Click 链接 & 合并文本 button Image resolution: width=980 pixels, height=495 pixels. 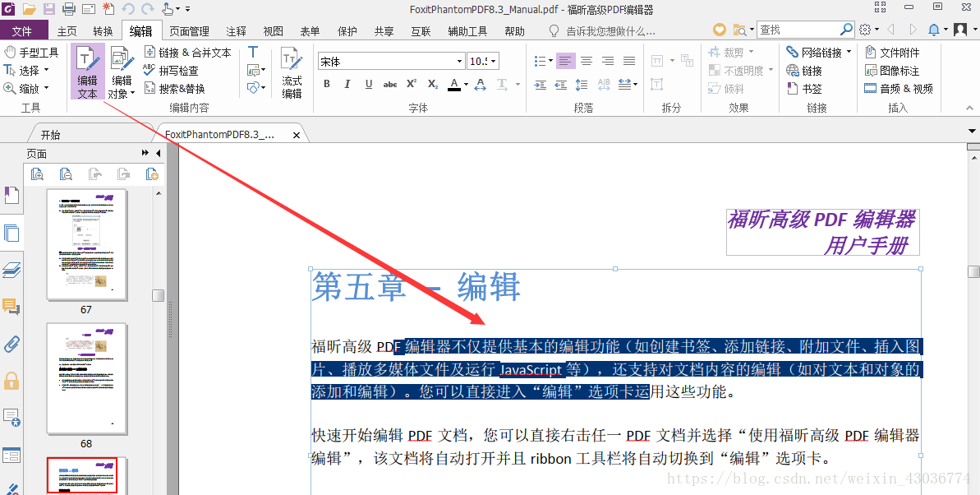pyautogui.click(x=187, y=53)
